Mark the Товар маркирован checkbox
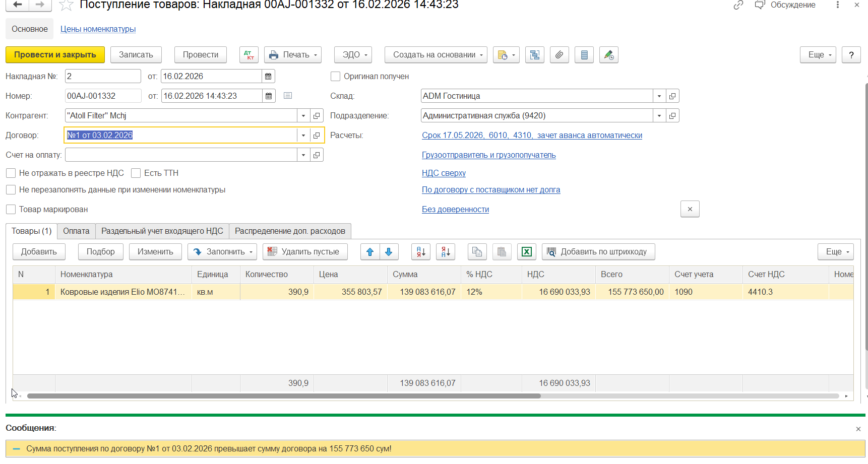Viewport: 868px width, 464px height. (x=11, y=210)
